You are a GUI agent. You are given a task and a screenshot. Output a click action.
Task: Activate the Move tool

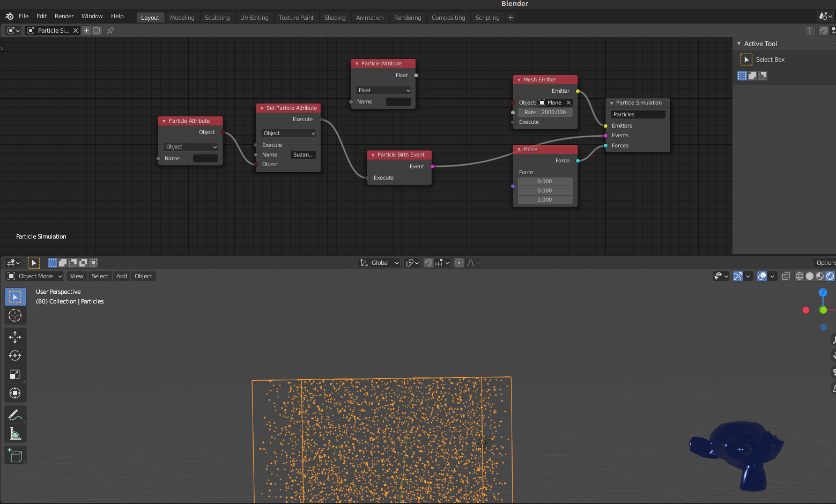15,337
